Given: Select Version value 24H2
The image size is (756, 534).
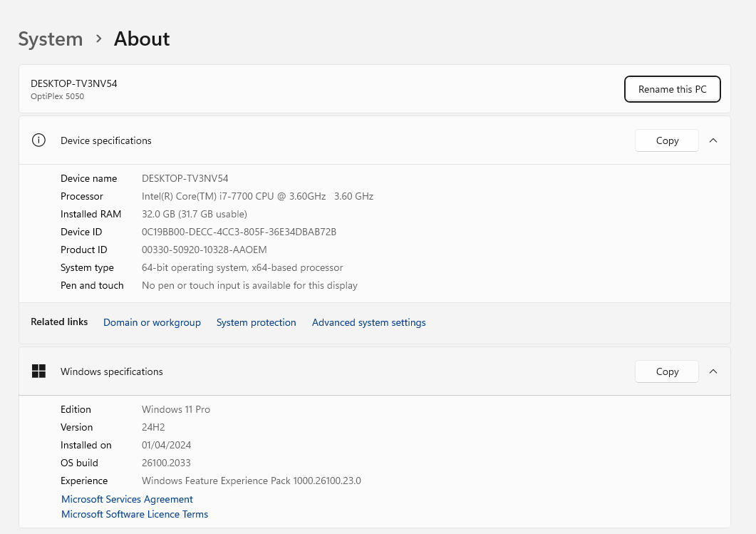Looking at the screenshot, I should point(153,427).
